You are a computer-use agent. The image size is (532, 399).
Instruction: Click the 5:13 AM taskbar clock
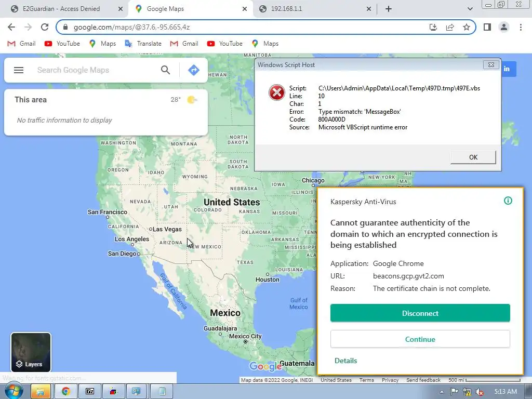point(506,392)
